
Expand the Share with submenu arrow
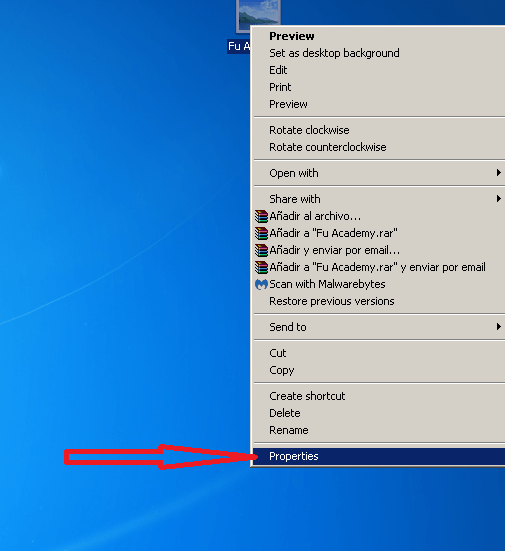(498, 199)
